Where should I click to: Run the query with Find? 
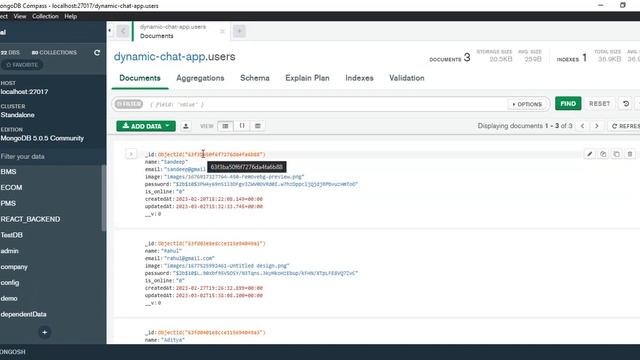coord(568,104)
